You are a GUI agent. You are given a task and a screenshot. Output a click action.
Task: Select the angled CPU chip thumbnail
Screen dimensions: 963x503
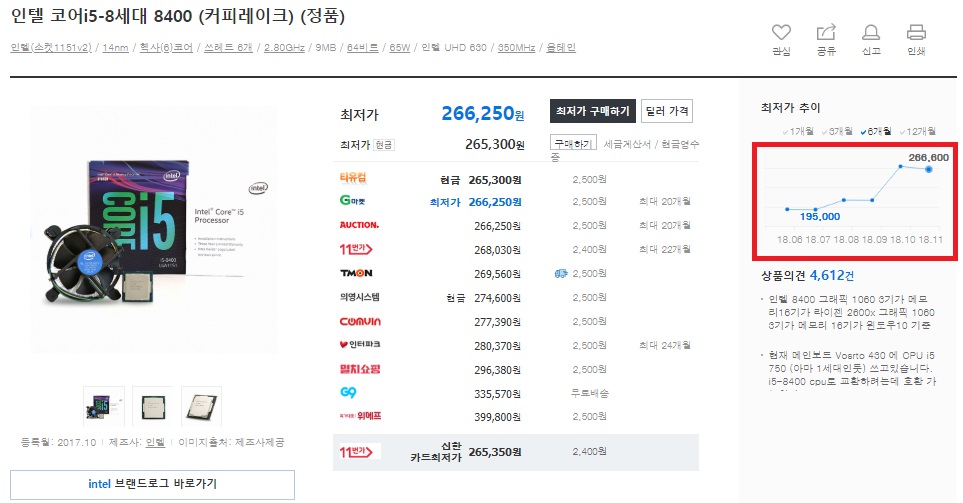[201, 406]
